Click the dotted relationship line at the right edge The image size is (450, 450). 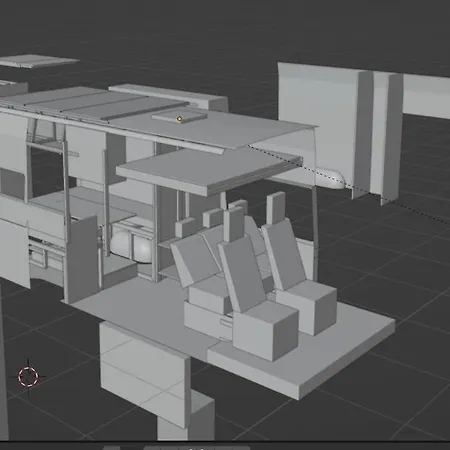(x=417, y=212)
